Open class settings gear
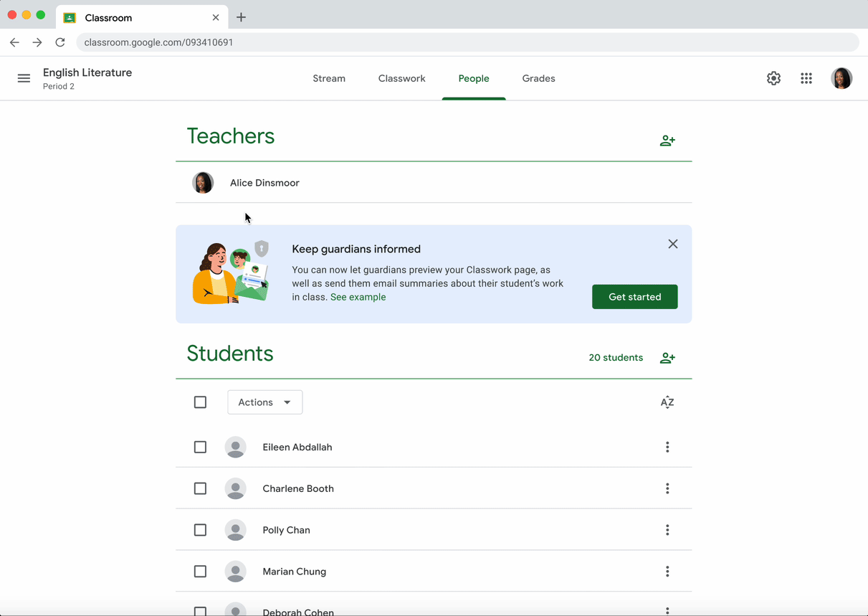Screen dimensions: 868x616 tap(773, 78)
